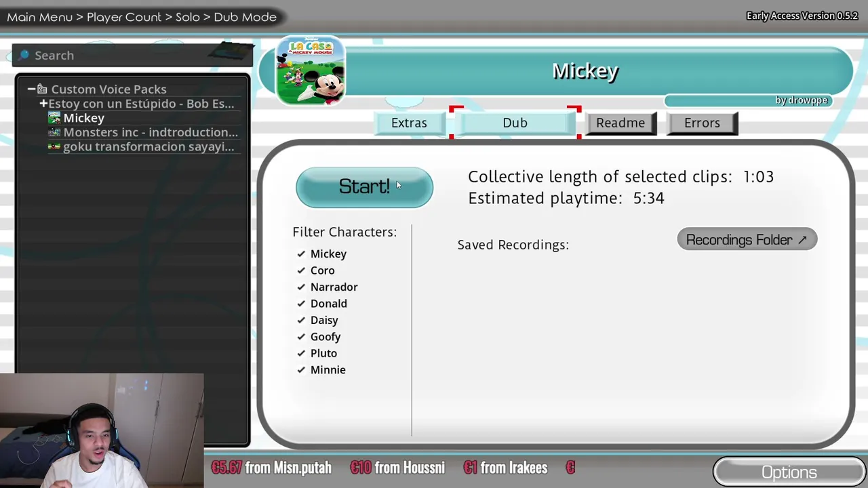Disable the Narrator character filter
Viewport: 868px width, 488px height.
[x=301, y=287]
